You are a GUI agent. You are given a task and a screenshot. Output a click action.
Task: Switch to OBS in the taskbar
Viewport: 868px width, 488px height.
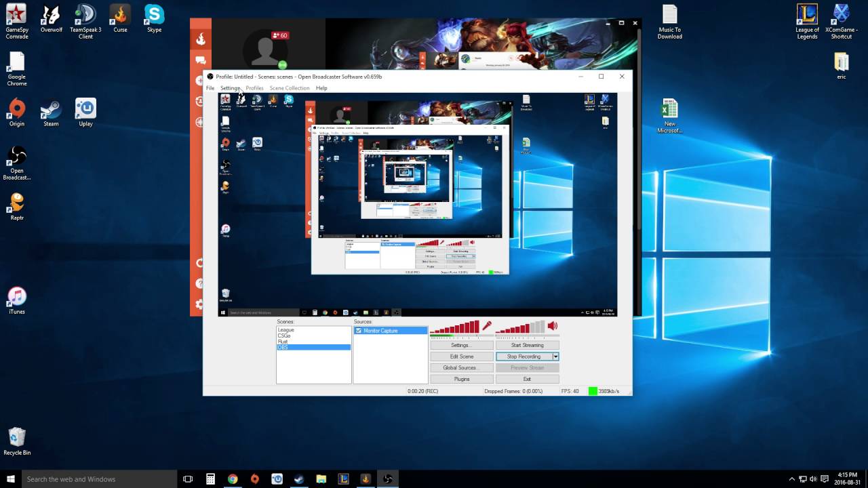point(387,479)
